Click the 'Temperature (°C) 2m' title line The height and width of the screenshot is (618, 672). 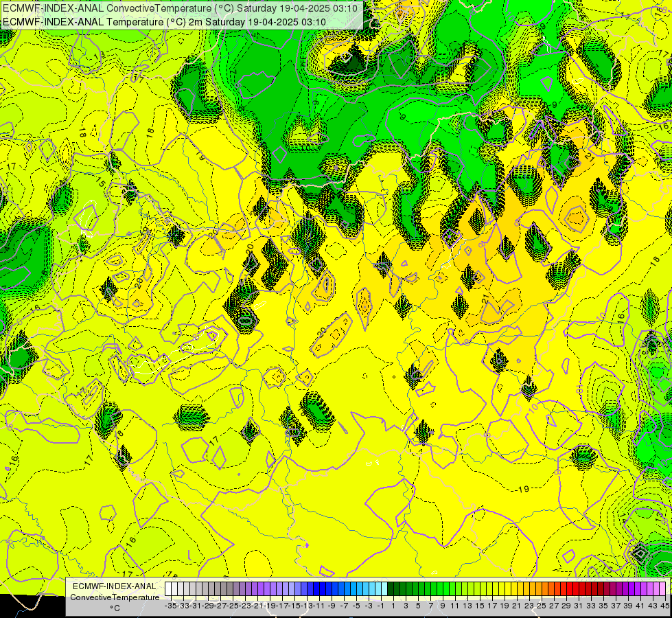coord(164,22)
